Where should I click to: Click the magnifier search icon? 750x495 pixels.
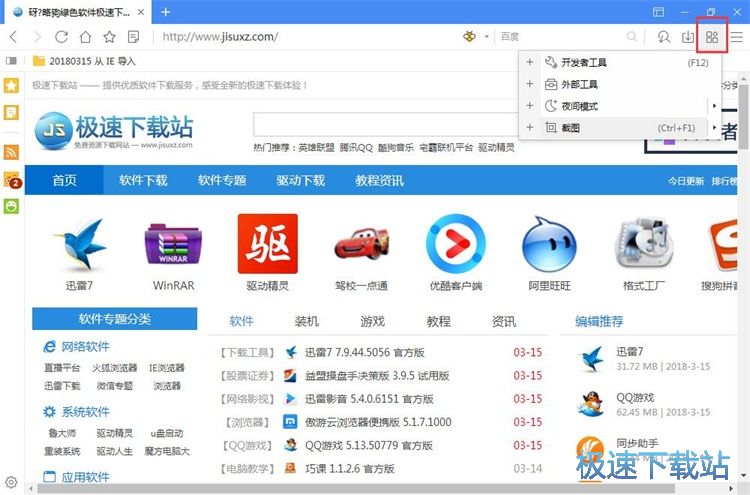631,36
